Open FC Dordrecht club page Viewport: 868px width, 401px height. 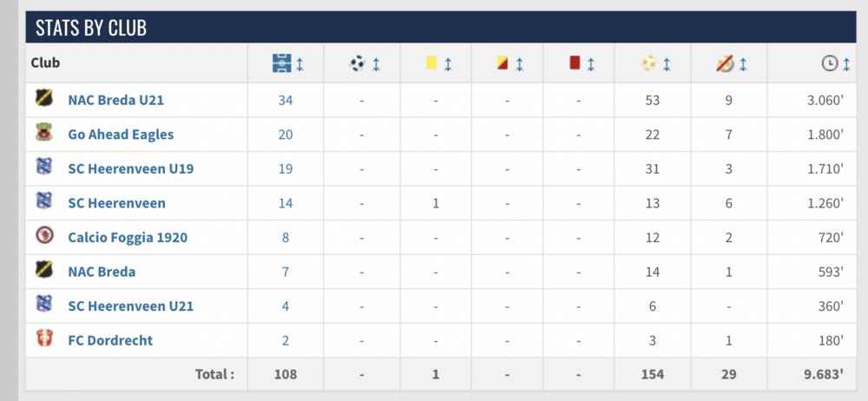point(110,340)
